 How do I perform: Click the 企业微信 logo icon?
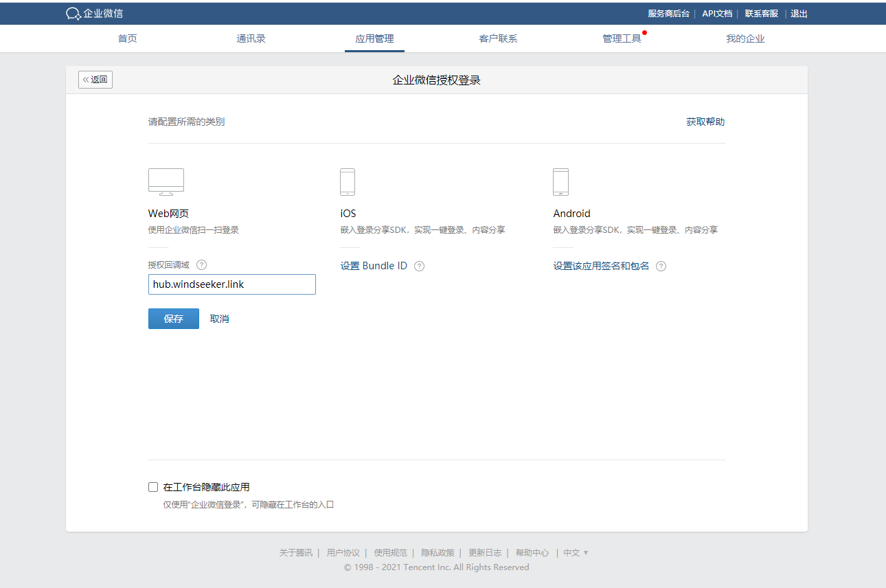coord(73,14)
